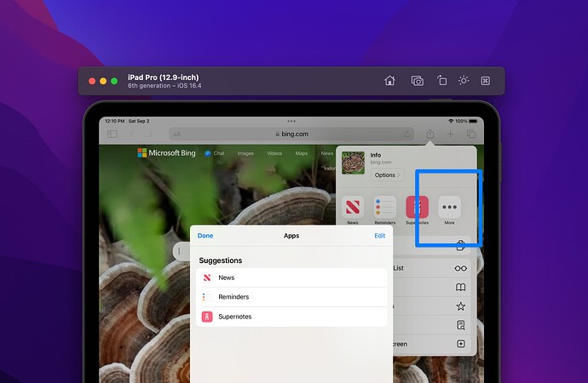This screenshot has height=383, width=588.
Task: Select News in the Suggestions list
Action: (291, 277)
